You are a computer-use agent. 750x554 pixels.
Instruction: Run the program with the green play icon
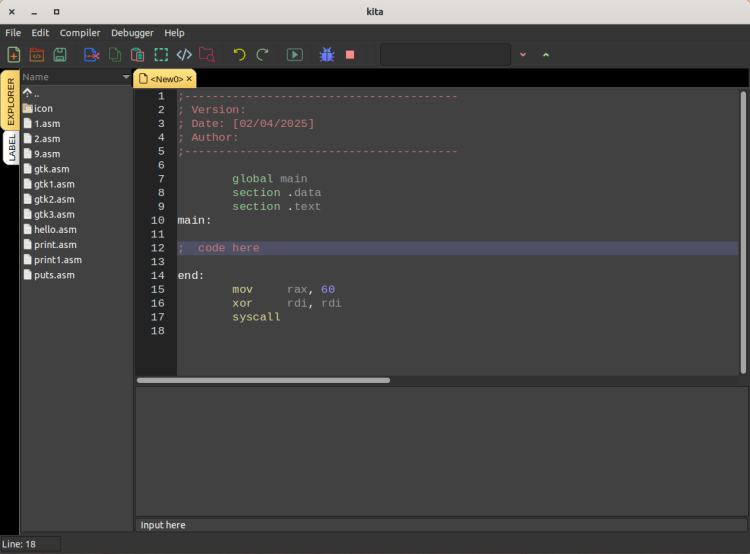[295, 55]
